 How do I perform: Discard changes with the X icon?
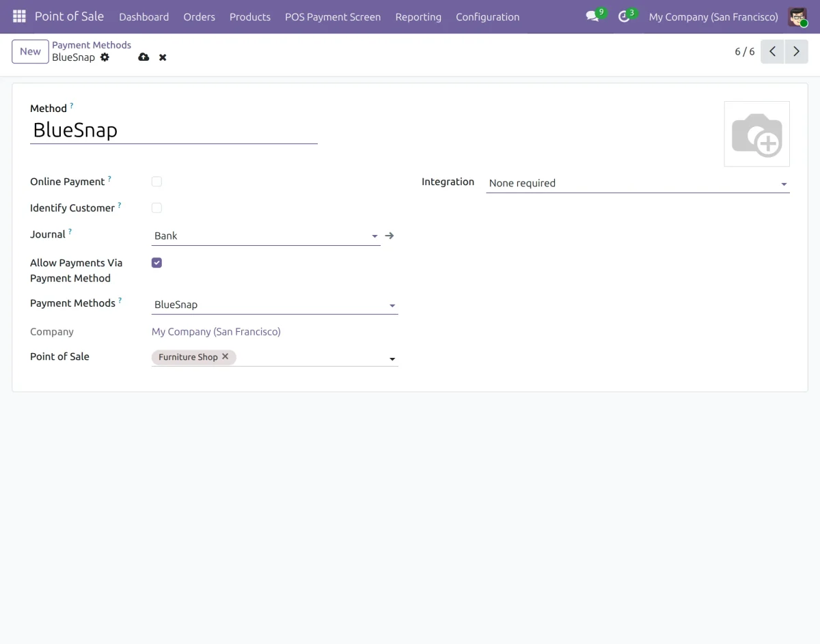[163, 57]
